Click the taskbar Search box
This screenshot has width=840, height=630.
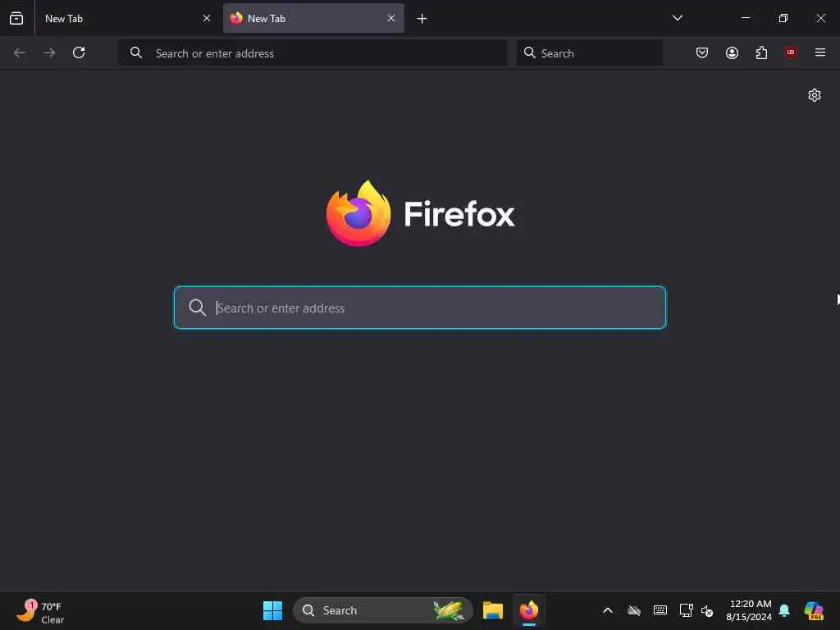point(383,610)
